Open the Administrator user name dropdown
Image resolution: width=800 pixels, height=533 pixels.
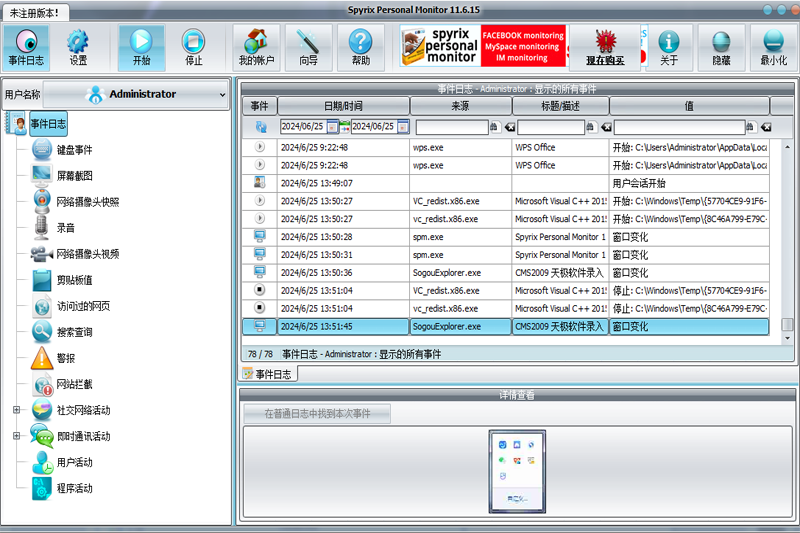(x=136, y=94)
